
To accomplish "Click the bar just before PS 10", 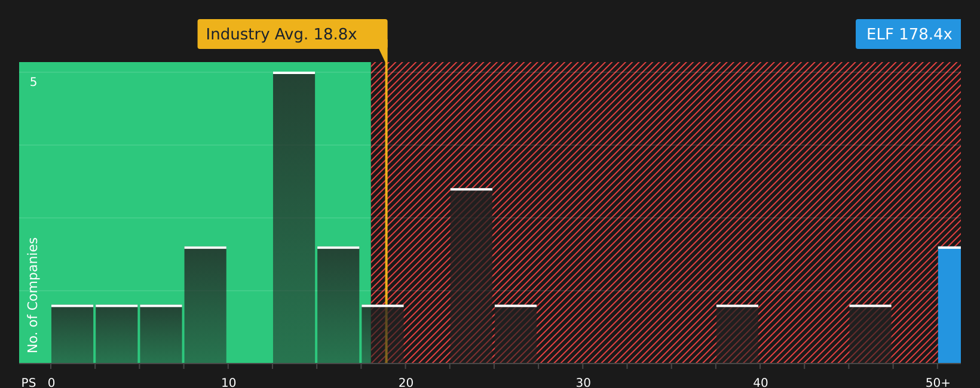I will pyautogui.click(x=206, y=305).
